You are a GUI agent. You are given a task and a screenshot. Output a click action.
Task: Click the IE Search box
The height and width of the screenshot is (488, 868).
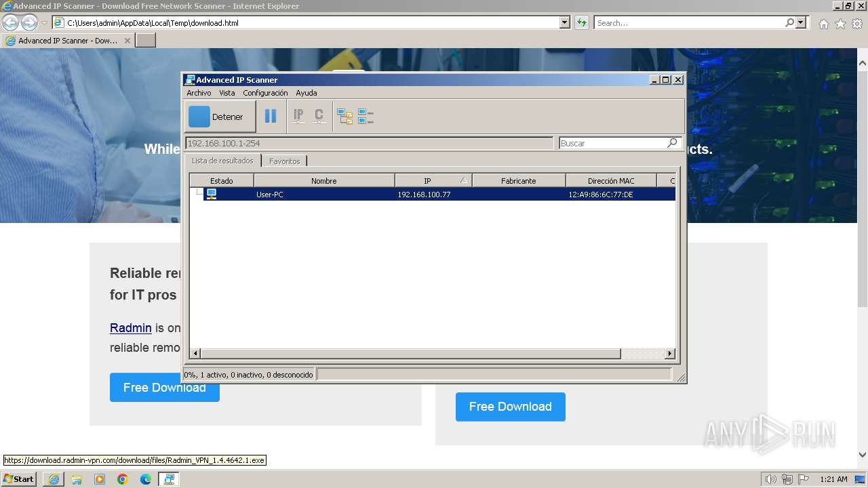click(x=689, y=22)
